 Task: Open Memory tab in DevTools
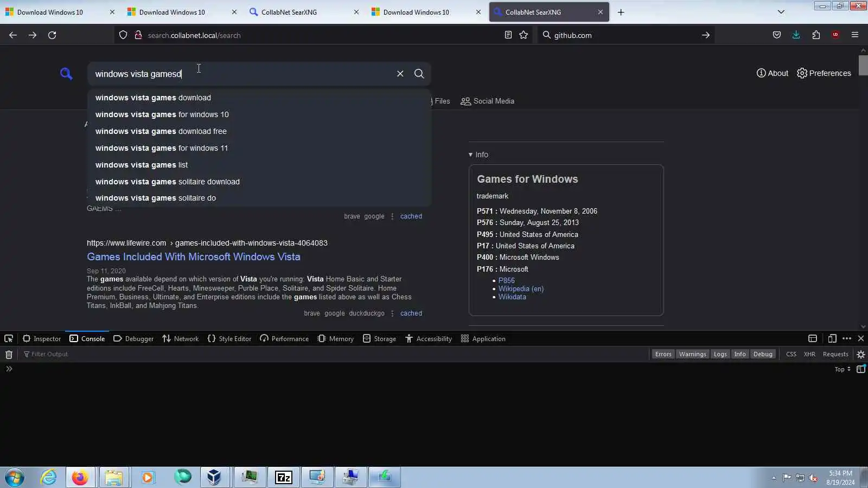[x=336, y=339]
